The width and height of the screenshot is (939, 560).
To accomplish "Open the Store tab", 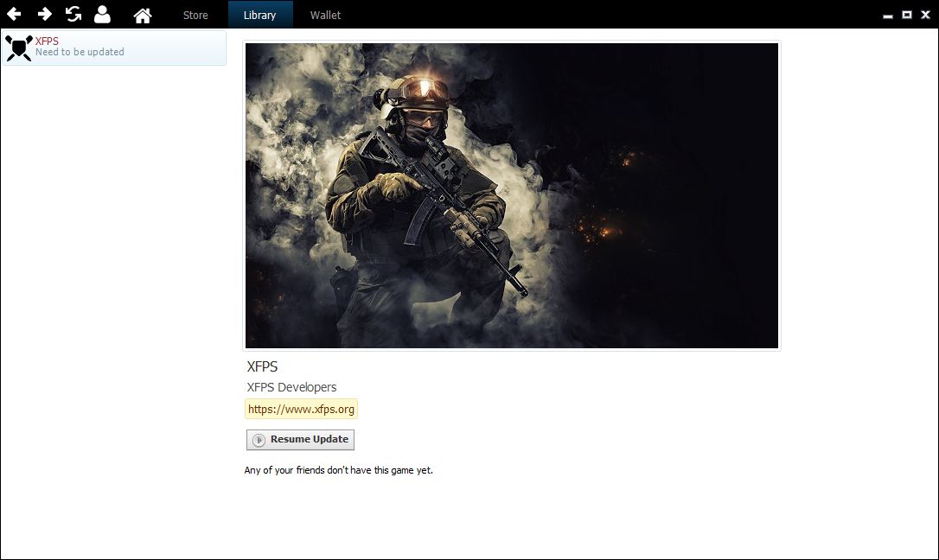I will click(x=195, y=15).
